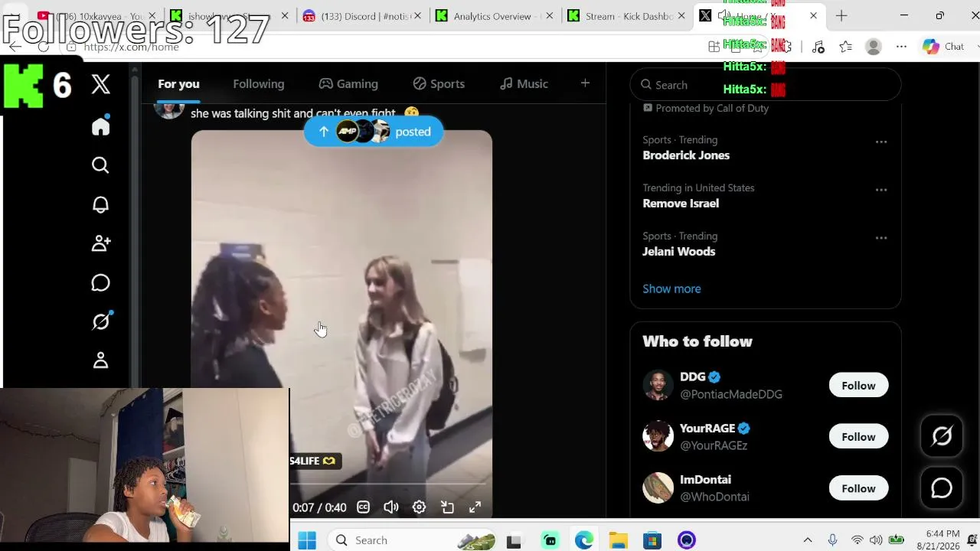
Task: Switch to the Discord browser tab
Action: [363, 16]
